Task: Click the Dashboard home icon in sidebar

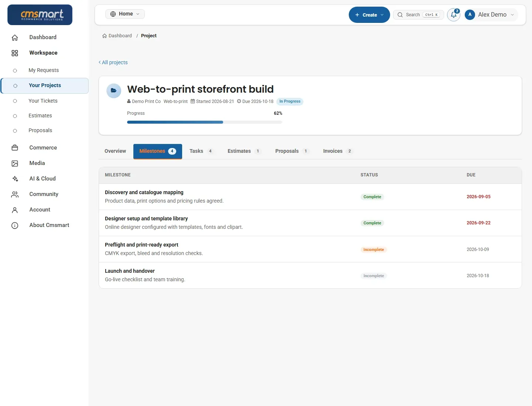Action: coord(15,37)
